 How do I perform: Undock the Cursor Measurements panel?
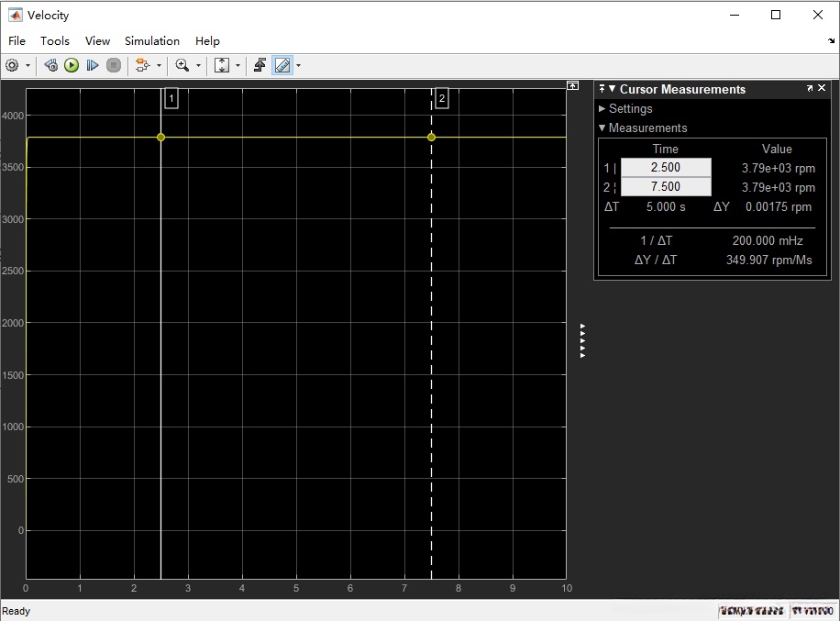point(810,89)
